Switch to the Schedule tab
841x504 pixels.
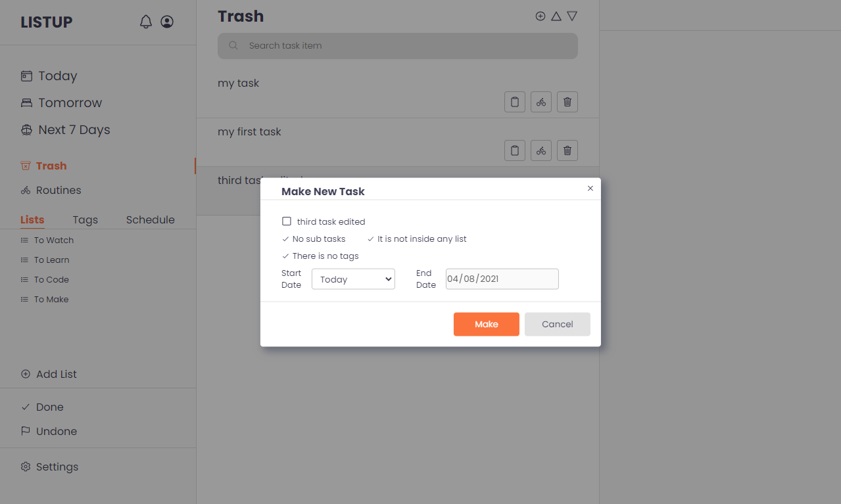pyautogui.click(x=151, y=219)
